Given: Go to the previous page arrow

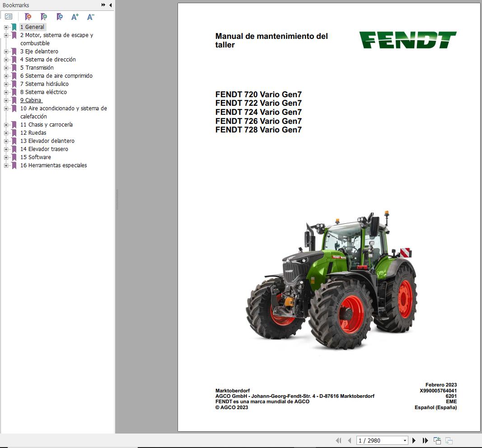Looking at the screenshot, I should [350, 441].
